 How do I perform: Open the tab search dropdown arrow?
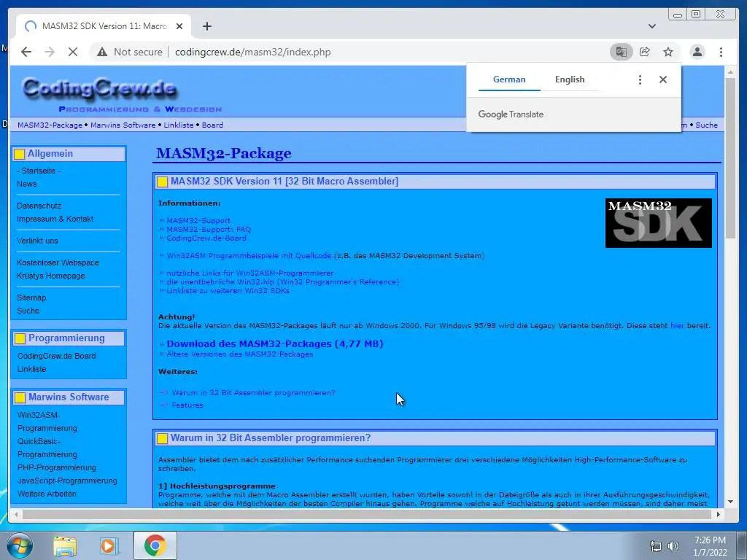[651, 26]
